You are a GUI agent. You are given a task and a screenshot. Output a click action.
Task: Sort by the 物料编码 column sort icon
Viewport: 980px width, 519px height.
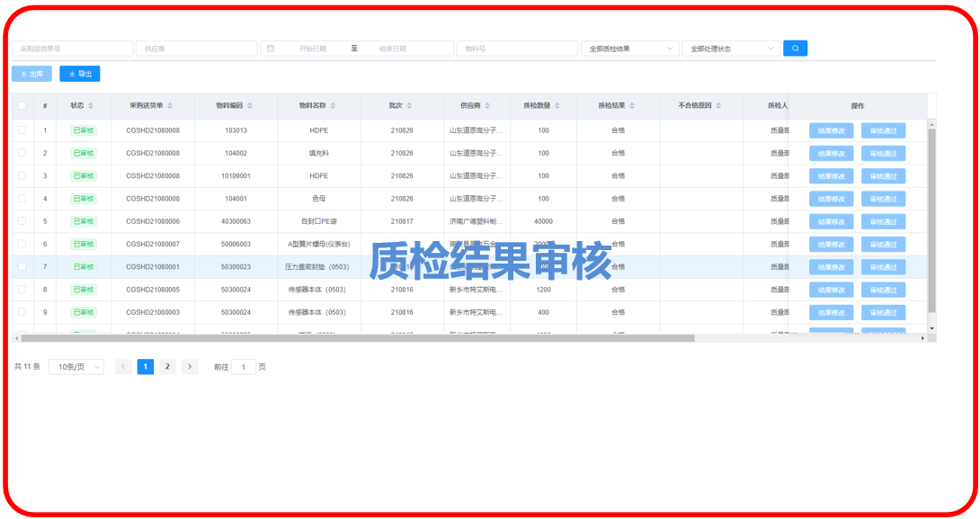(x=251, y=106)
